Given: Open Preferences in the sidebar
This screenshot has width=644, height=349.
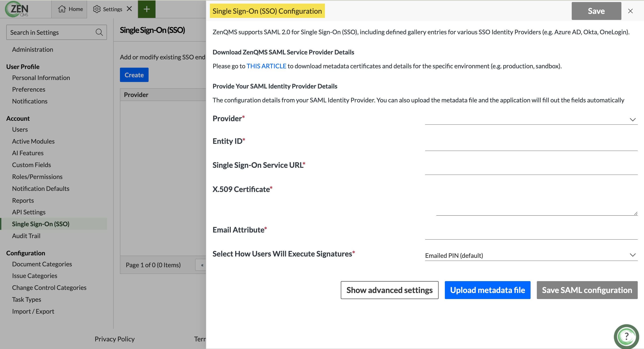Looking at the screenshot, I should [29, 89].
